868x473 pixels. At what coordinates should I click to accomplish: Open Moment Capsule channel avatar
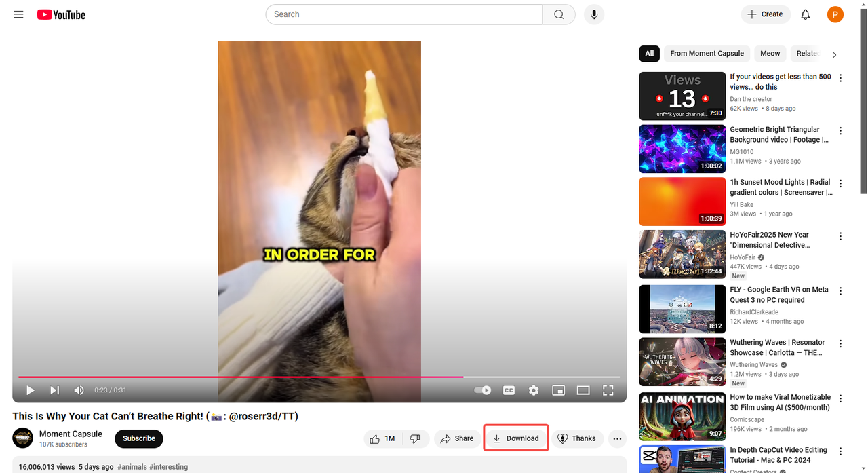(x=23, y=438)
